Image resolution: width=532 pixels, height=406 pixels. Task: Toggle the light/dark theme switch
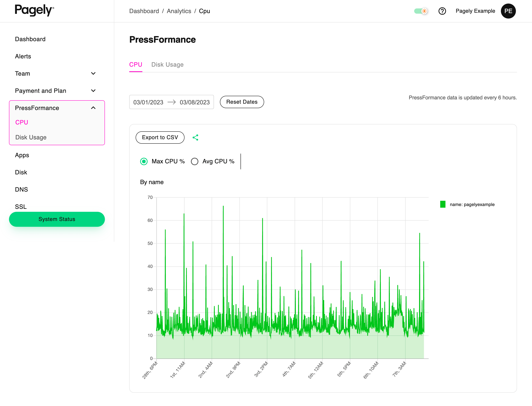pyautogui.click(x=421, y=11)
